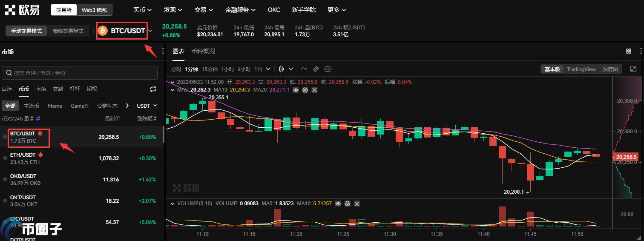
Task: Open 图表 tab
Action: (178, 51)
